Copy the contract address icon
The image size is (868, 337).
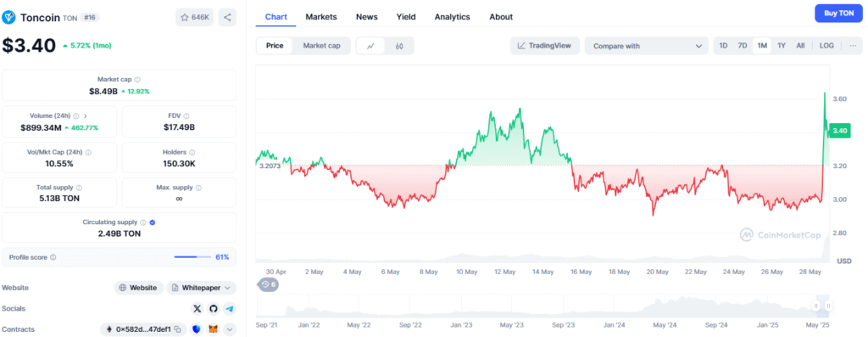178,329
